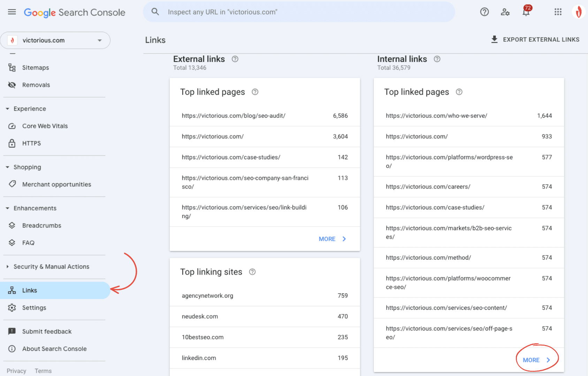Expand Security & Manual Actions section
The image size is (588, 376).
pos(7,267)
